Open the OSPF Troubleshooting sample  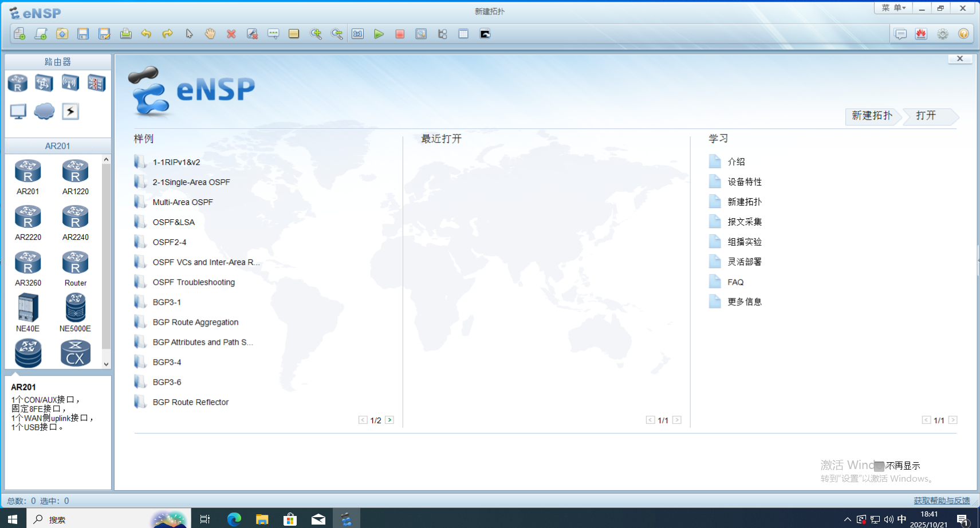[x=194, y=282]
